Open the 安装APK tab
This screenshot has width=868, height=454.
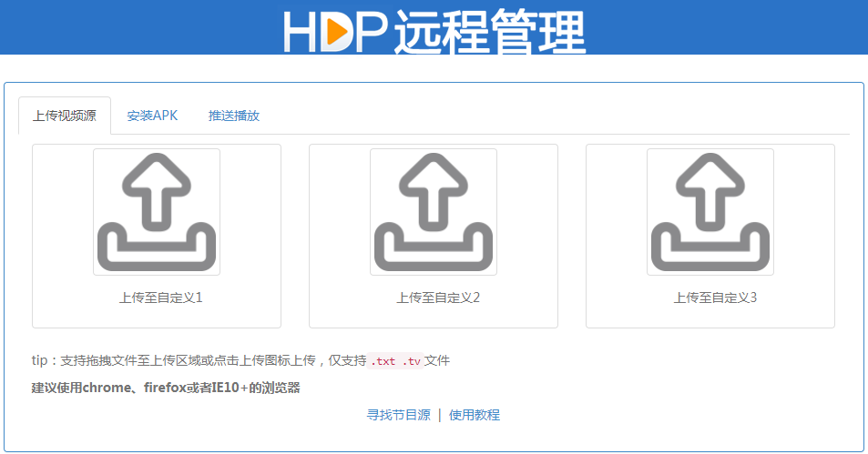click(x=152, y=116)
